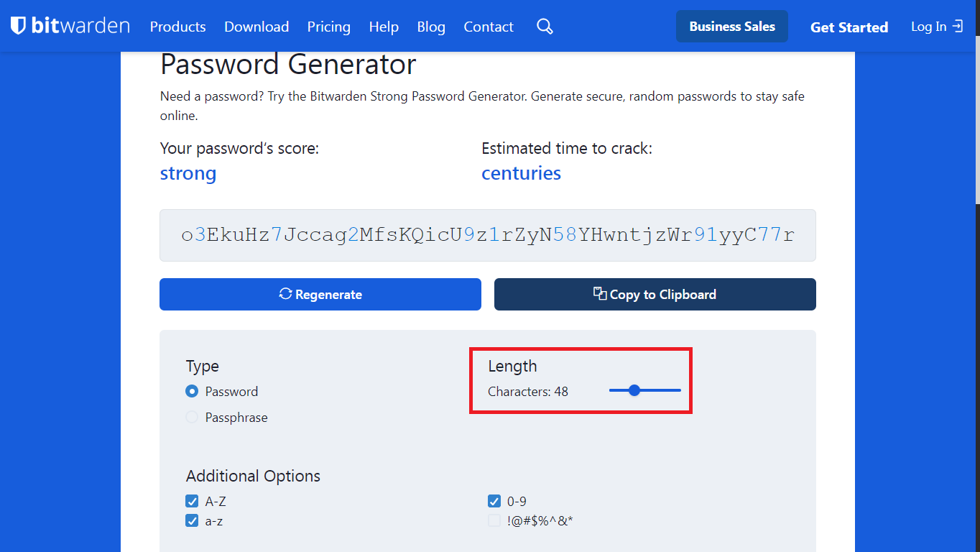Open the search magnifier icon in navbar
This screenshot has width=980, height=552.
pos(545,27)
